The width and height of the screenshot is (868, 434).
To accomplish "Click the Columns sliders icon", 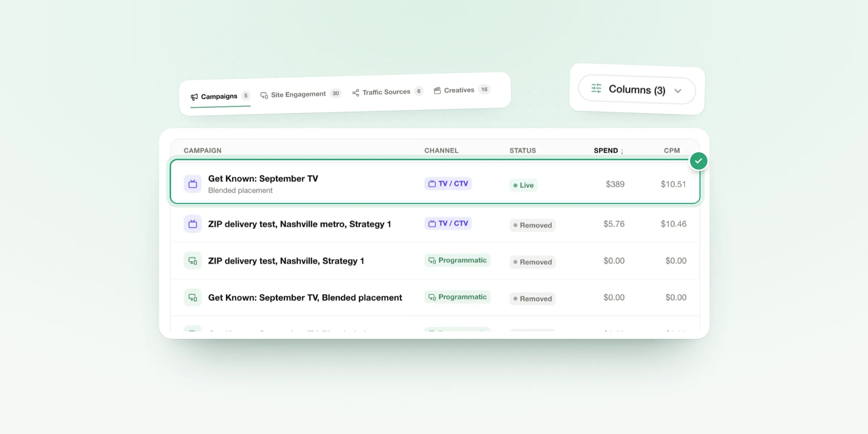I will pos(596,88).
